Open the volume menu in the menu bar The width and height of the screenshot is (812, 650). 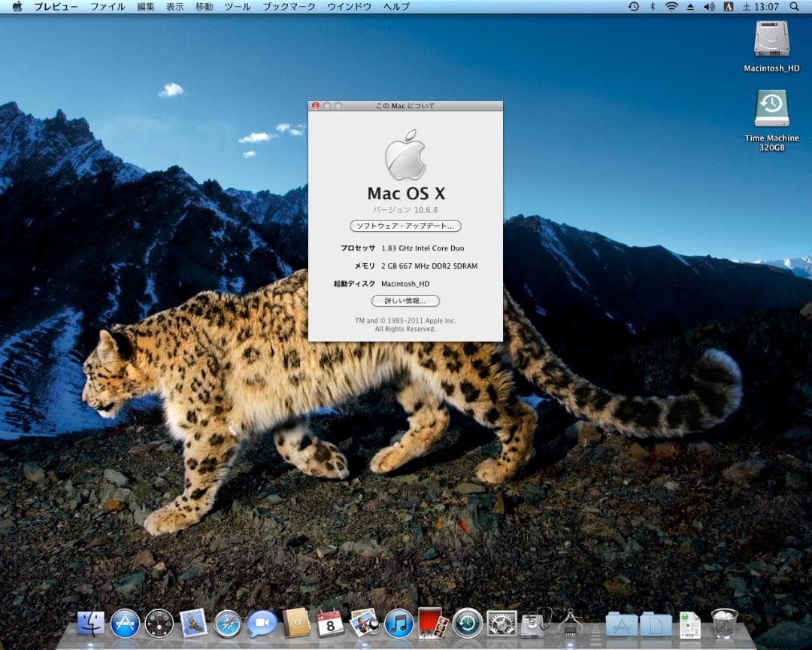coord(708,7)
